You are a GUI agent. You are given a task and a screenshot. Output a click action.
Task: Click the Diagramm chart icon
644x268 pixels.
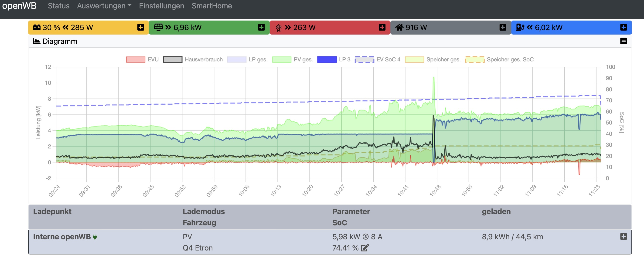(x=37, y=41)
